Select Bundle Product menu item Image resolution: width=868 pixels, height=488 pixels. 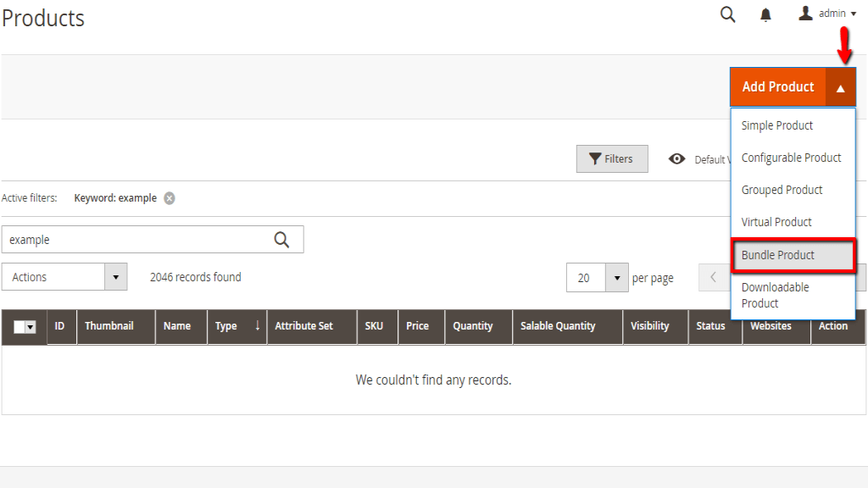tap(777, 255)
